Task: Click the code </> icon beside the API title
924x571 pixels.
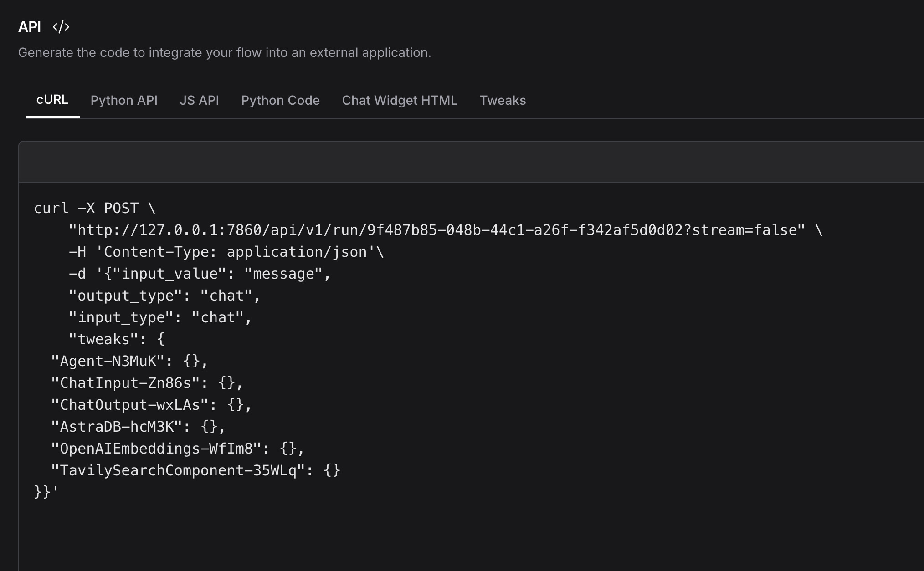Action: pyautogui.click(x=62, y=26)
